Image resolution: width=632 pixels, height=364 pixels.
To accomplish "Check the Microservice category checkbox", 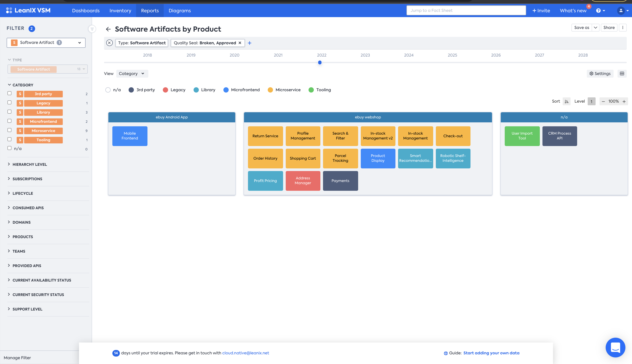I will coord(9,130).
